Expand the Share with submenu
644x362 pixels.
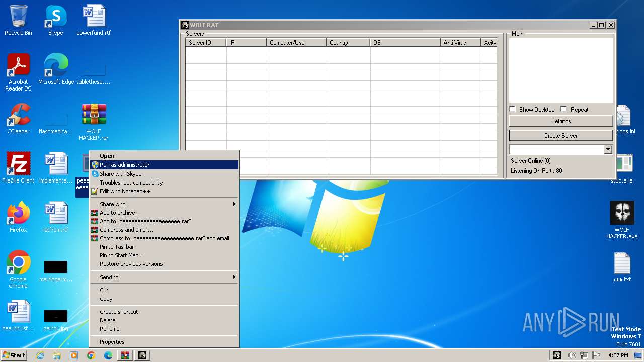[164, 204]
